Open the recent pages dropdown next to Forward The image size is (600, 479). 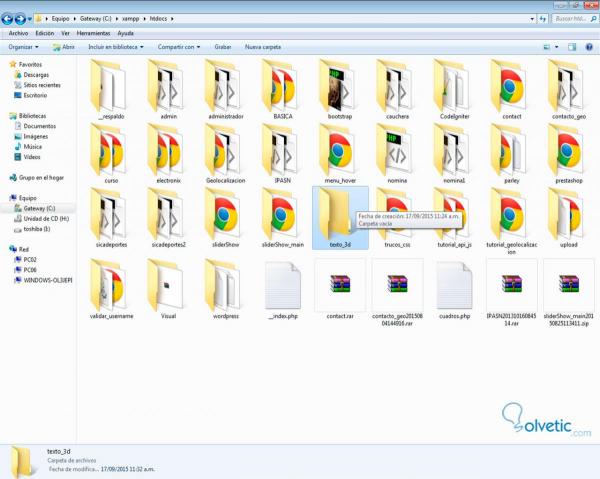[x=29, y=19]
